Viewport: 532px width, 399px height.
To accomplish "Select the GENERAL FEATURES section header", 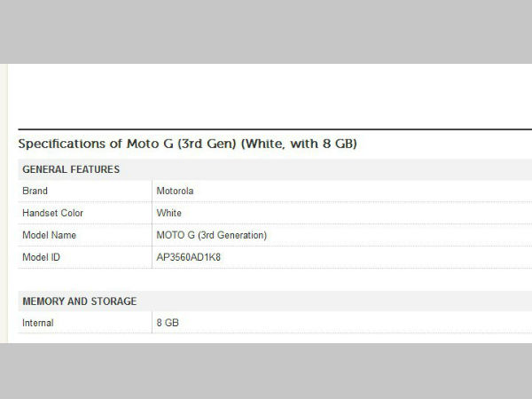I will [x=71, y=169].
